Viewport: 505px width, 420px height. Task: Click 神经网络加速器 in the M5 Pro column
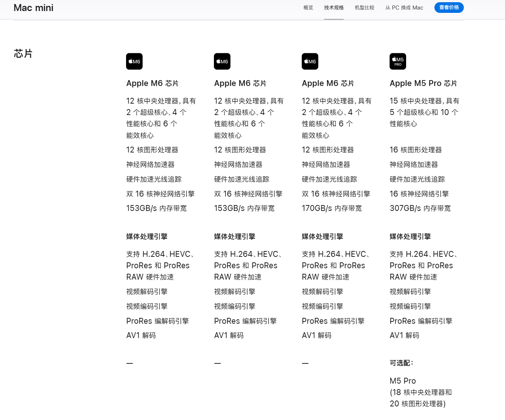tap(414, 165)
